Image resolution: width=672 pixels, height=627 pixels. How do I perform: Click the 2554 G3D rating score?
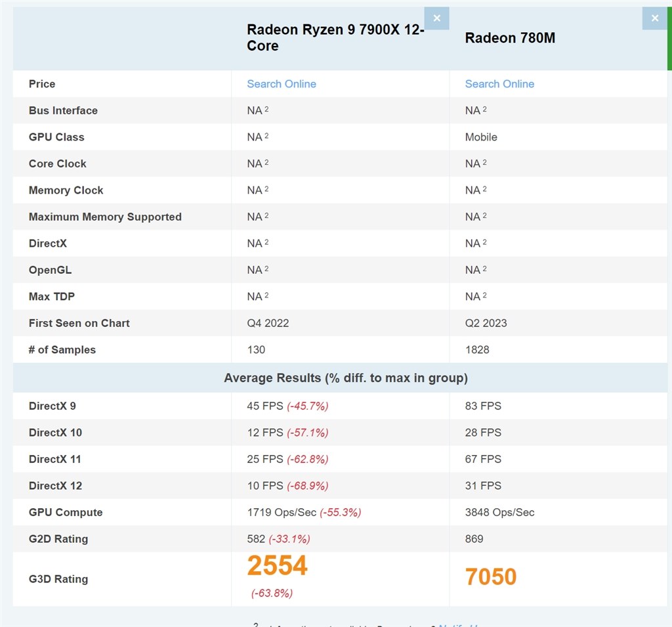click(x=278, y=566)
